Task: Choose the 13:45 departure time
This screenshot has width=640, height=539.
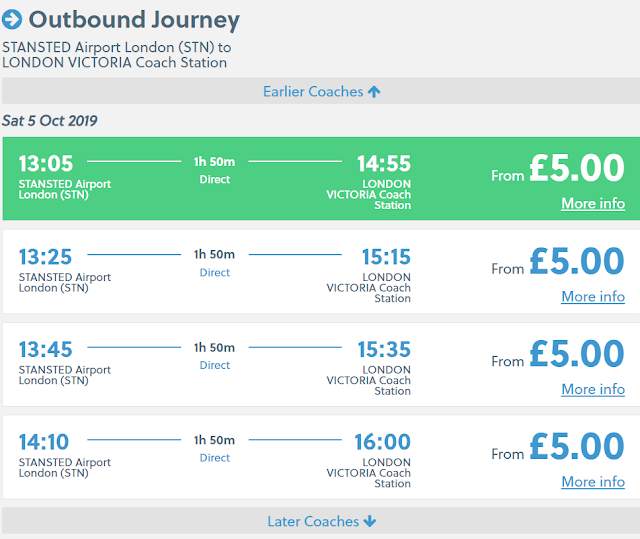Action: 46,350
